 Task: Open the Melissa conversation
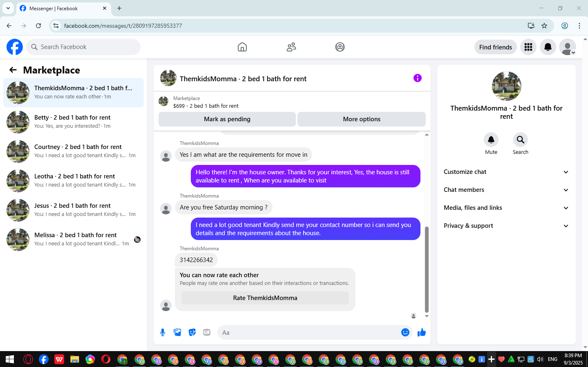tap(74, 240)
